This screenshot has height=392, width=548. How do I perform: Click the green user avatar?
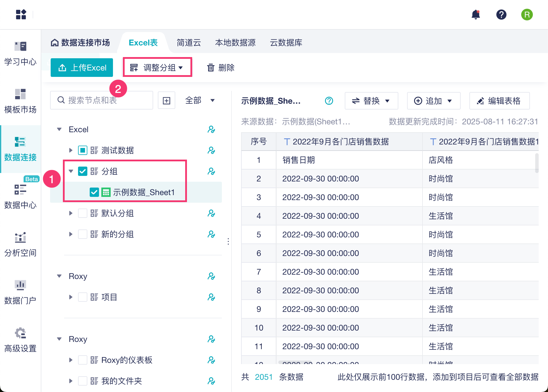coord(527,14)
